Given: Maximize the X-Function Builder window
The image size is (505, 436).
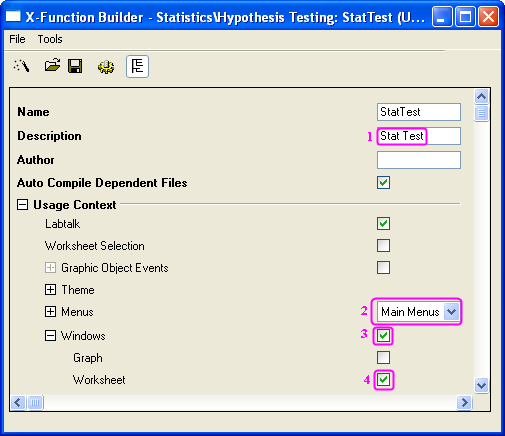Looking at the screenshot, I should click(465, 17).
